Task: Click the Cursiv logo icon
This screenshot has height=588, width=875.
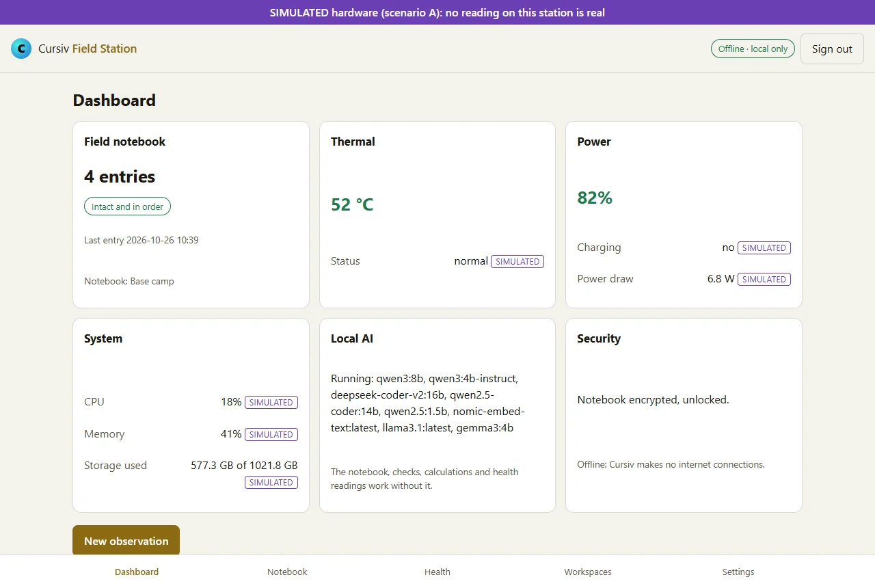Action: pos(21,49)
